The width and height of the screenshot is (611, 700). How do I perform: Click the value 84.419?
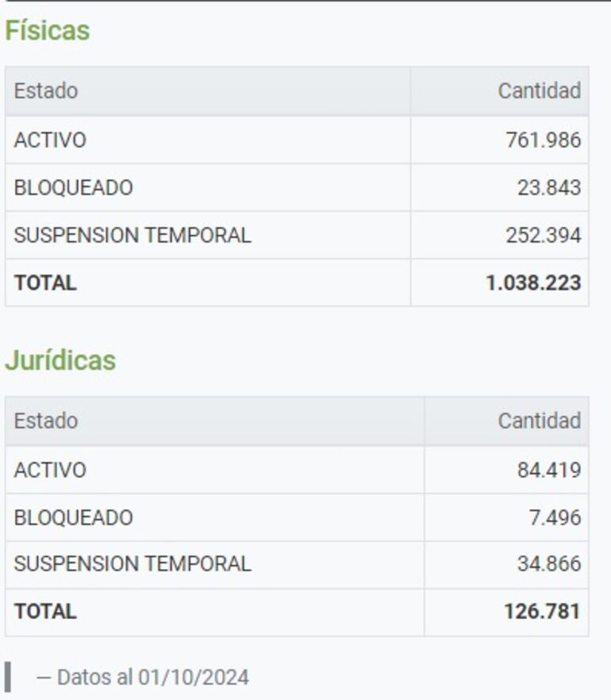(x=548, y=470)
